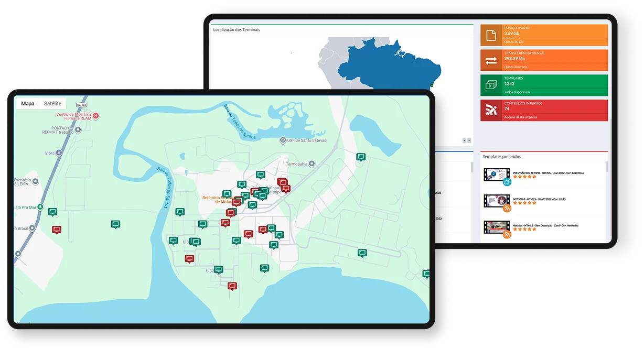The height and width of the screenshot is (349, 644).
Task: Click the Espaço Usado file icon
Action: click(x=491, y=35)
